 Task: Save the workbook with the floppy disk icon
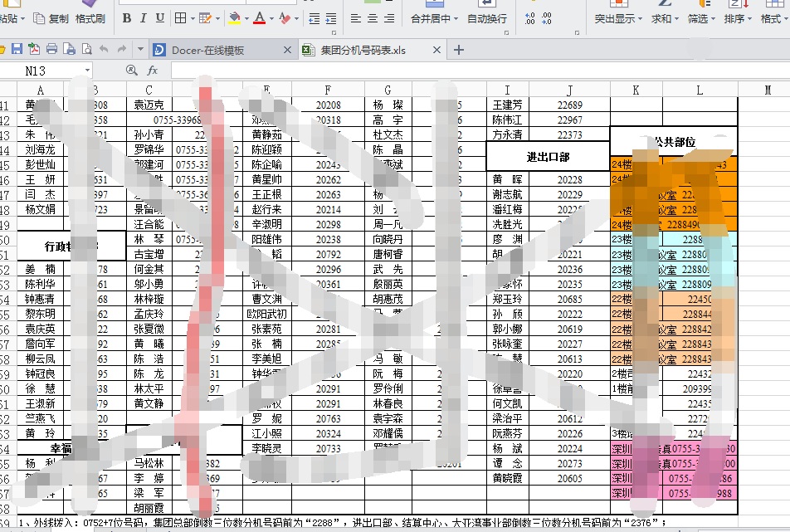pyautogui.click(x=17, y=49)
